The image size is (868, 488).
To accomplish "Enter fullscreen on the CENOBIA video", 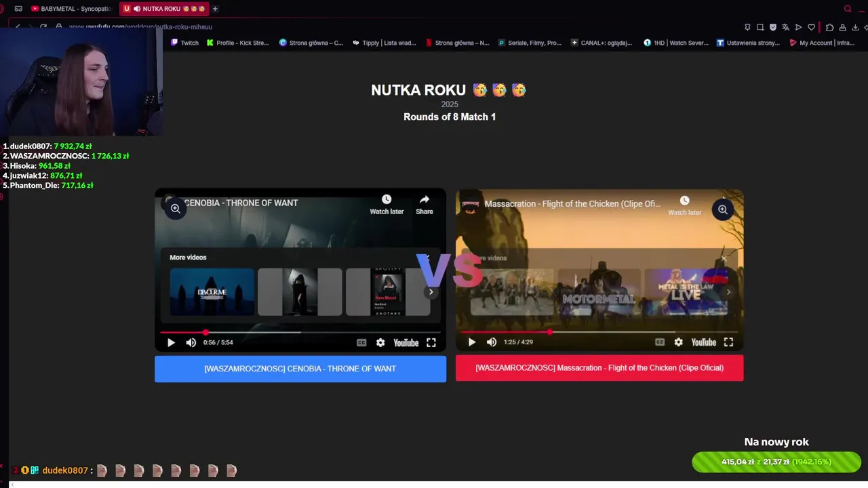I will [x=431, y=343].
